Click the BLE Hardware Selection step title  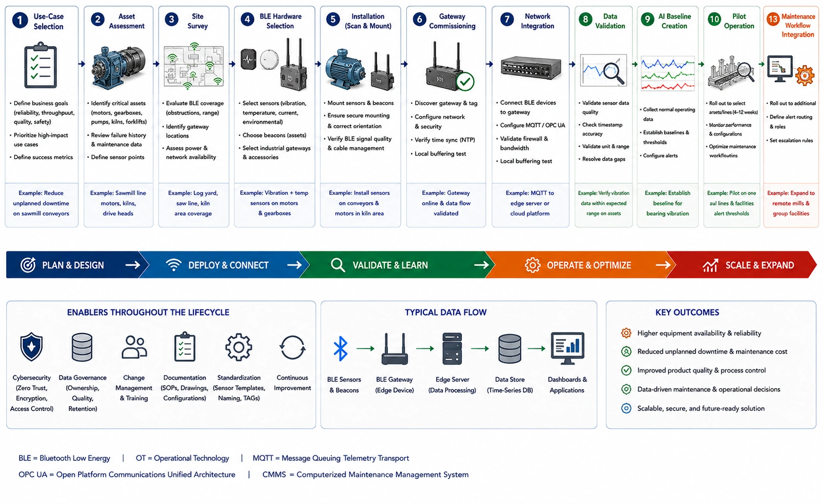[x=280, y=21]
